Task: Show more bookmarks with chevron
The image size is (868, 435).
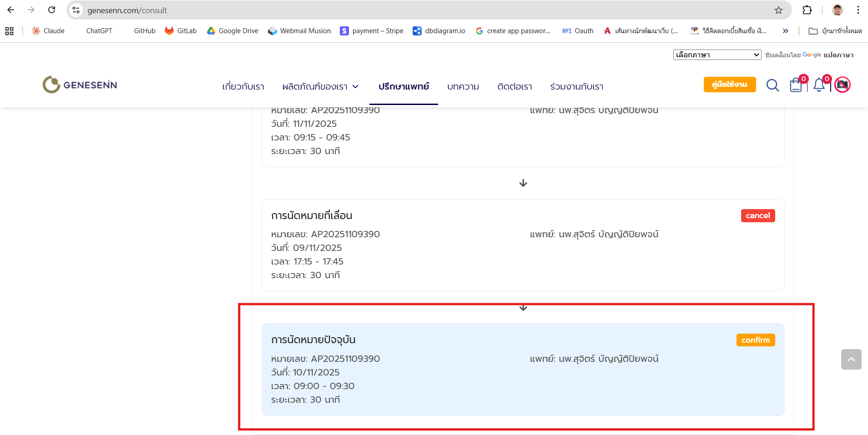Action: (x=785, y=31)
